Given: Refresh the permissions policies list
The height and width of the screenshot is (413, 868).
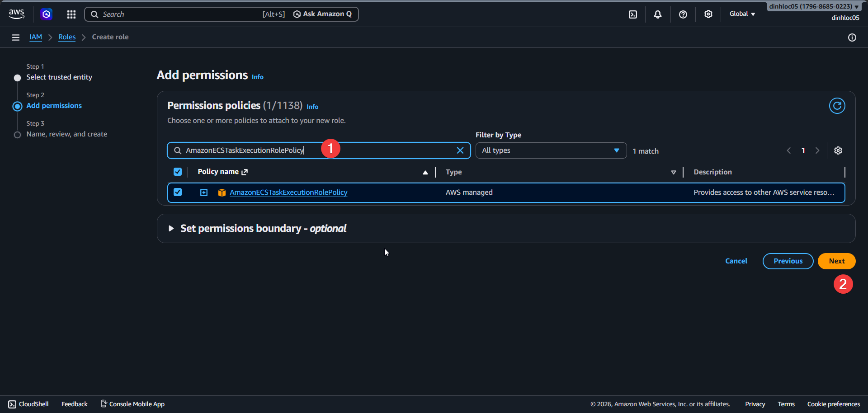Looking at the screenshot, I should pyautogui.click(x=837, y=105).
